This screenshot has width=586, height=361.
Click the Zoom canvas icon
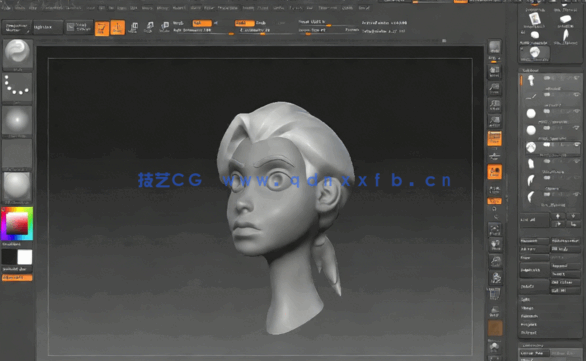[494, 88]
